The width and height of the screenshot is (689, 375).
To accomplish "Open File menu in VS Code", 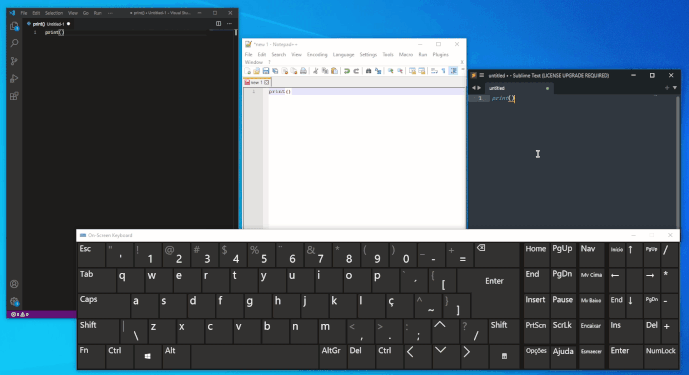I will 24,13.
